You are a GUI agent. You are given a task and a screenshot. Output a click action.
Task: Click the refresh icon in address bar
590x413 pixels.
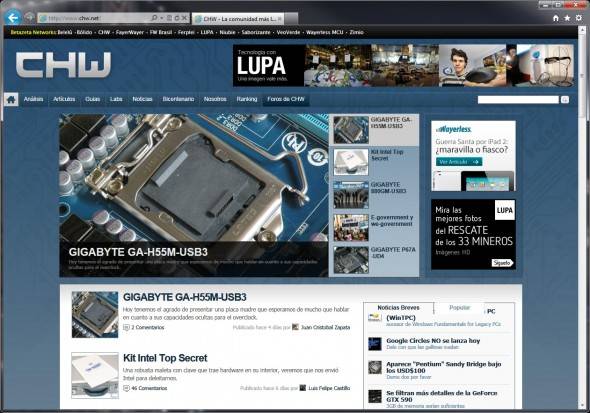point(177,18)
